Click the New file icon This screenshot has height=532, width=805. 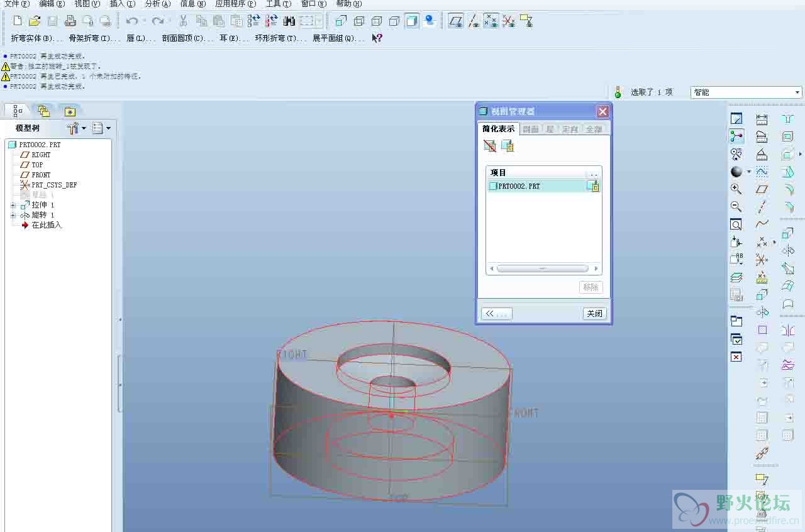tap(18, 21)
